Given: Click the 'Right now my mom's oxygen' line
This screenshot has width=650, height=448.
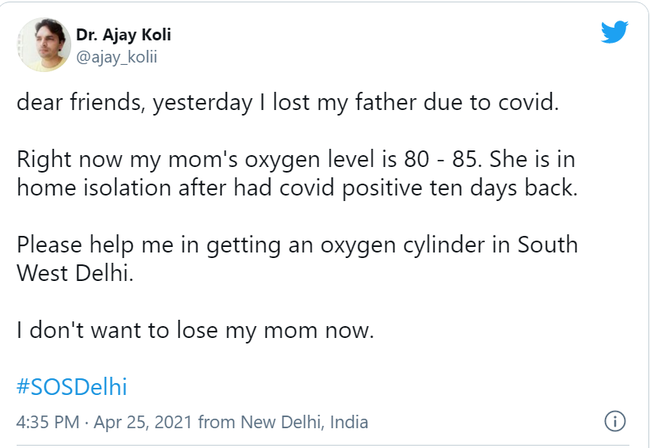Looking at the screenshot, I should [200, 162].
